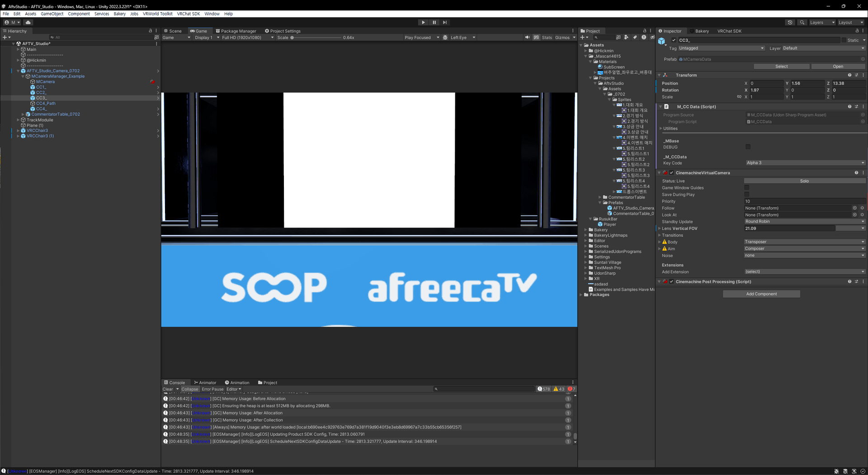This screenshot has width=868, height=475.
Task: Click the Game view Scale slider handle
Action: pyautogui.click(x=292, y=38)
